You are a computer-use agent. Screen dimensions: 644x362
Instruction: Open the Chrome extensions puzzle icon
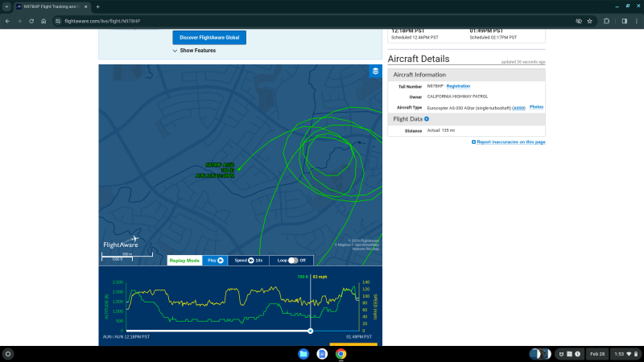606,21
